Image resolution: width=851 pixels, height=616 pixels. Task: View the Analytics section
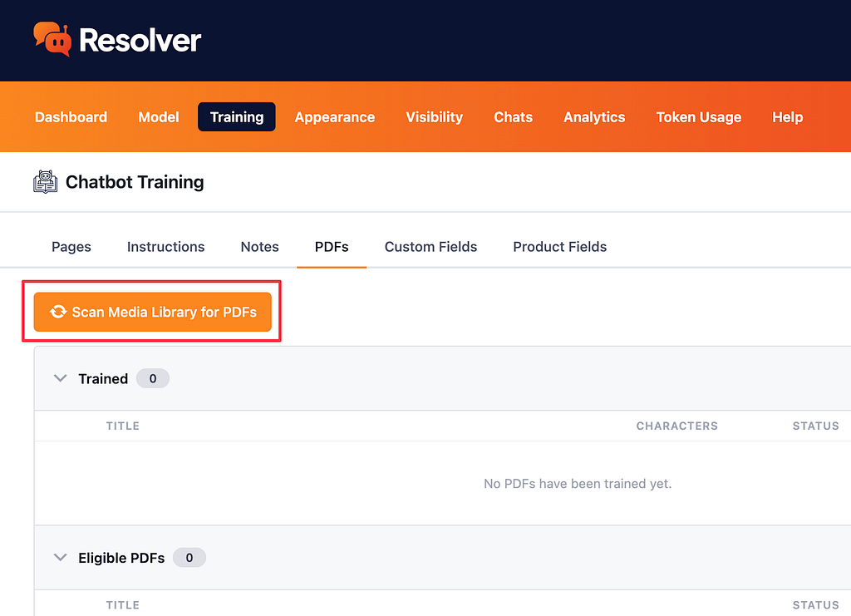594,117
